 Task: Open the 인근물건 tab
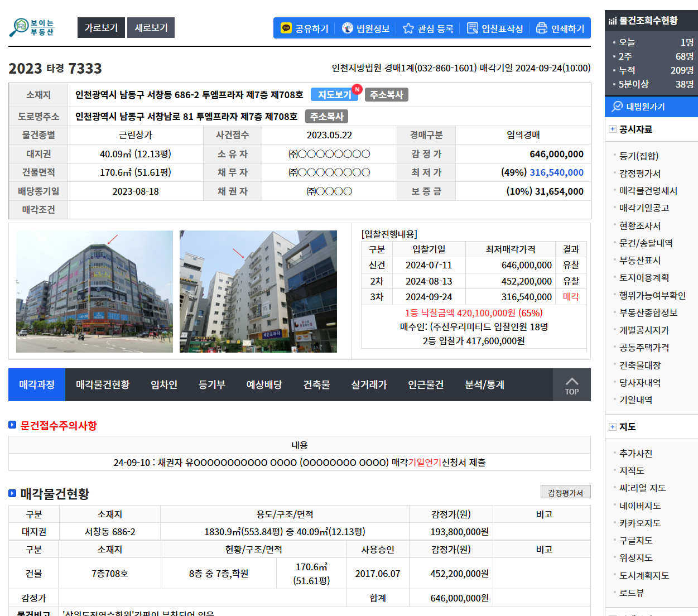[x=426, y=385]
